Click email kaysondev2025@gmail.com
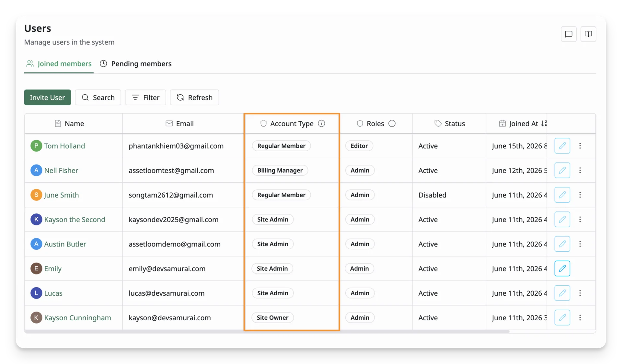The image size is (622, 364). click(173, 220)
